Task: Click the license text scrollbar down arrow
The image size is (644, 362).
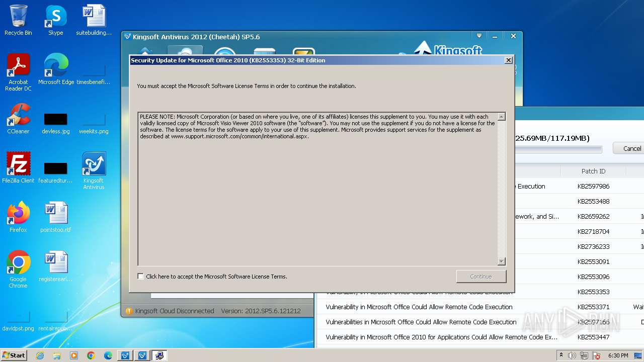Action: pyautogui.click(x=501, y=261)
